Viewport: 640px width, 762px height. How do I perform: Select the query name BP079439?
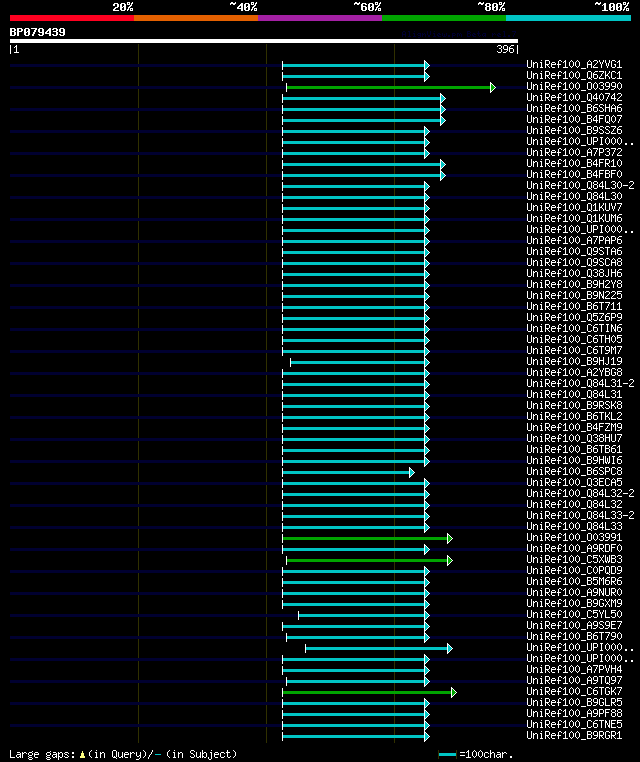(x=37, y=32)
